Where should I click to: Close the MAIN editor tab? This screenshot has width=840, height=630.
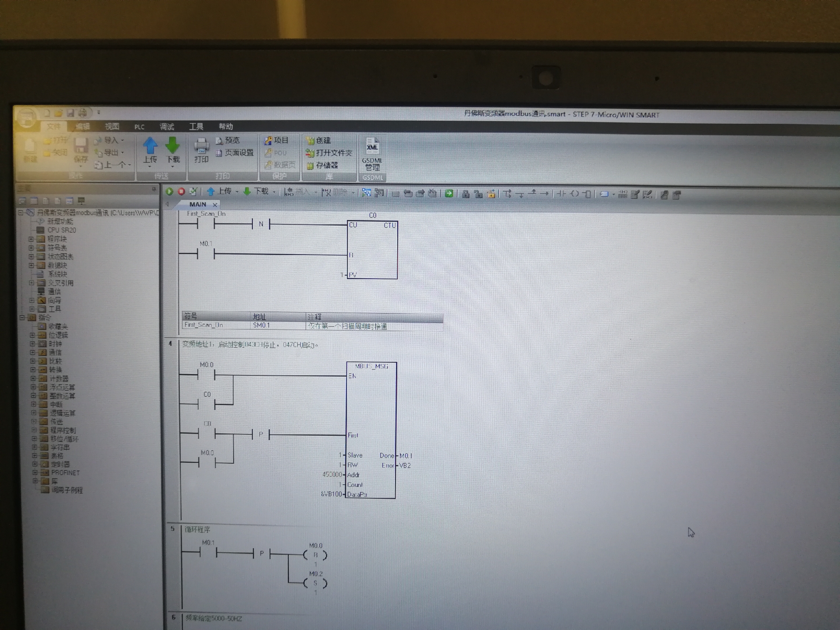pyautogui.click(x=215, y=205)
